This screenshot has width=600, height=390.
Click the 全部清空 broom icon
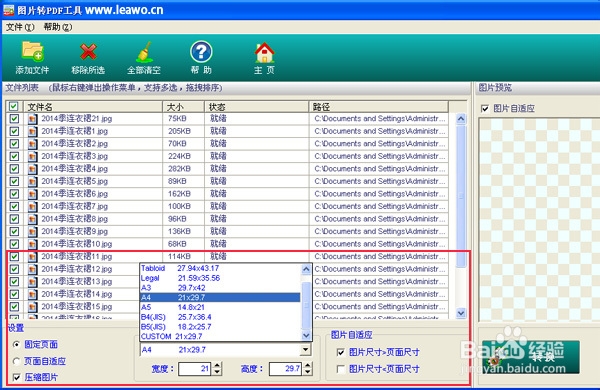(x=144, y=52)
